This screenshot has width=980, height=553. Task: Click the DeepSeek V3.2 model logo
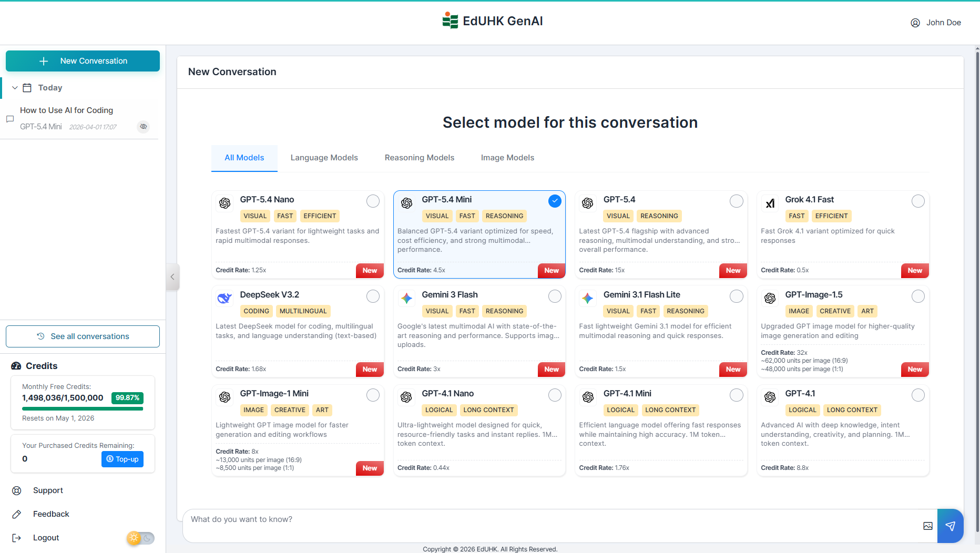click(224, 298)
